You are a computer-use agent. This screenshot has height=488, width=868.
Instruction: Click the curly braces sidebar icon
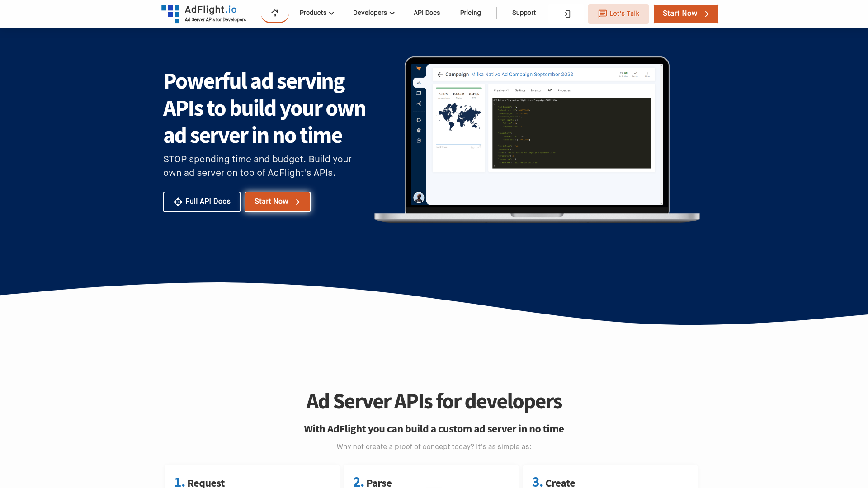419,120
